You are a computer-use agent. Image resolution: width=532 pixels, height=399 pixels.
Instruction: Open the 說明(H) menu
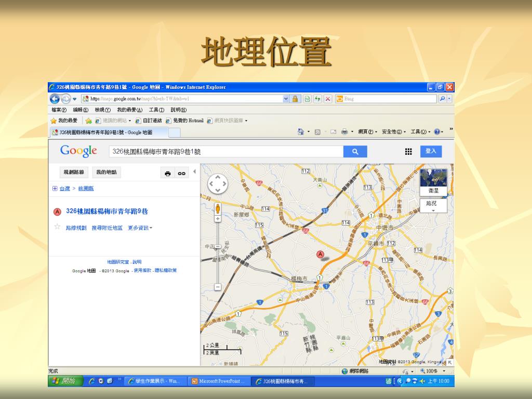pos(179,110)
